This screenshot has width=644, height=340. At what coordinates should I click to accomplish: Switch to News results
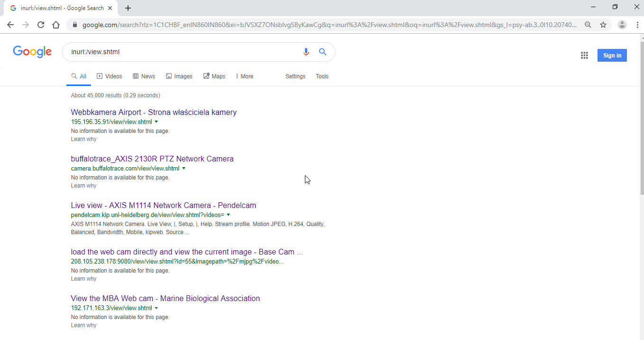tap(144, 76)
